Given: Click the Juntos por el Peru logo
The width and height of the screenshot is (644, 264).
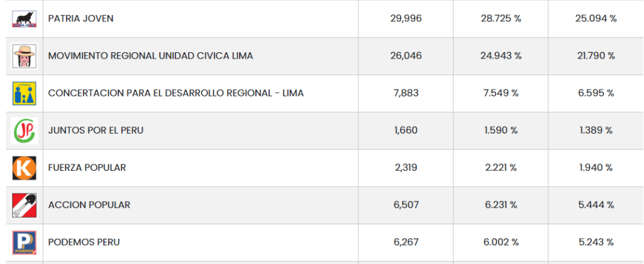Looking at the screenshot, I should click(25, 130).
